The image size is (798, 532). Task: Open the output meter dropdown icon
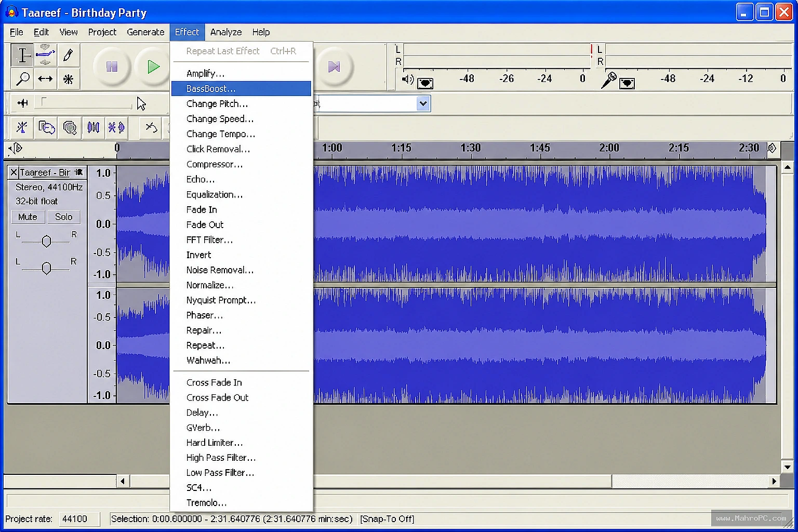[425, 83]
